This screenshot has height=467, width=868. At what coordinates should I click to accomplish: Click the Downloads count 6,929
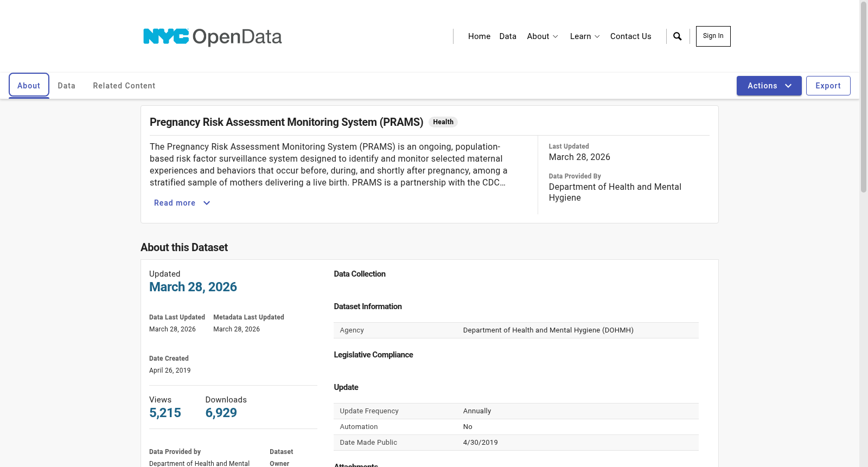[221, 413]
